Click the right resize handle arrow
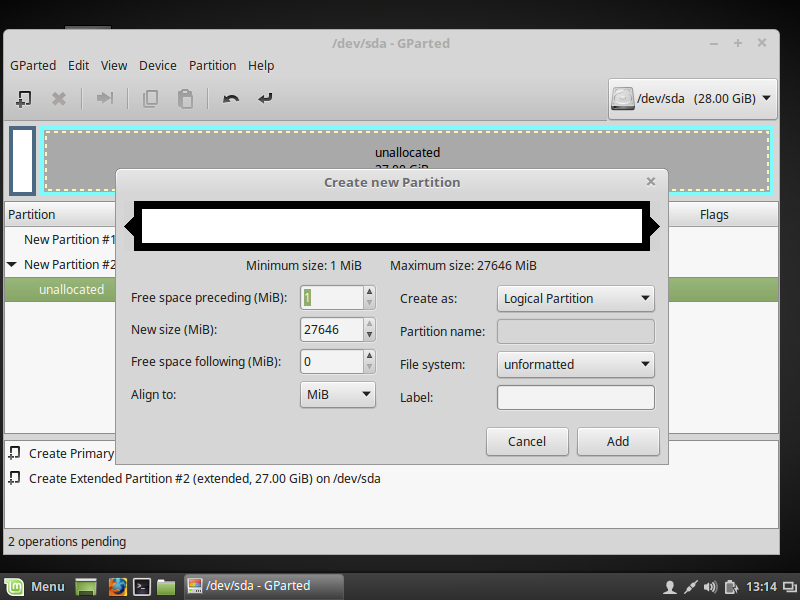The image size is (800, 600). 655,227
